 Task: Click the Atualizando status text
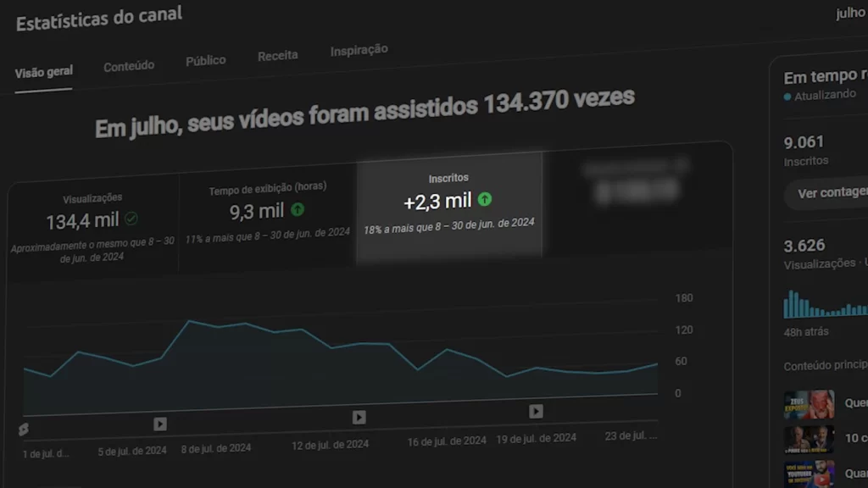[x=825, y=96]
